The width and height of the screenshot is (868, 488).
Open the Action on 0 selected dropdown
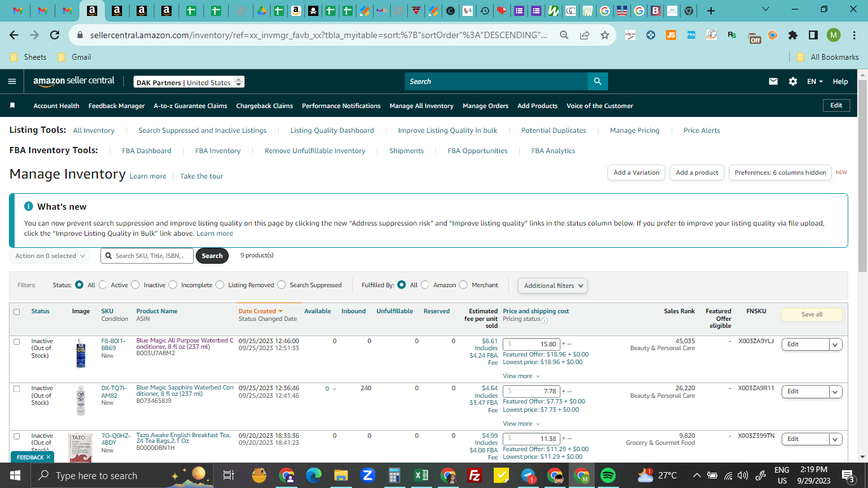[x=50, y=256]
